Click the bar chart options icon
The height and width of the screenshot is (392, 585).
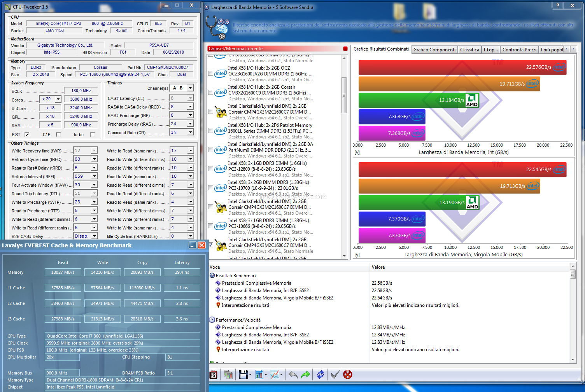click(x=259, y=374)
